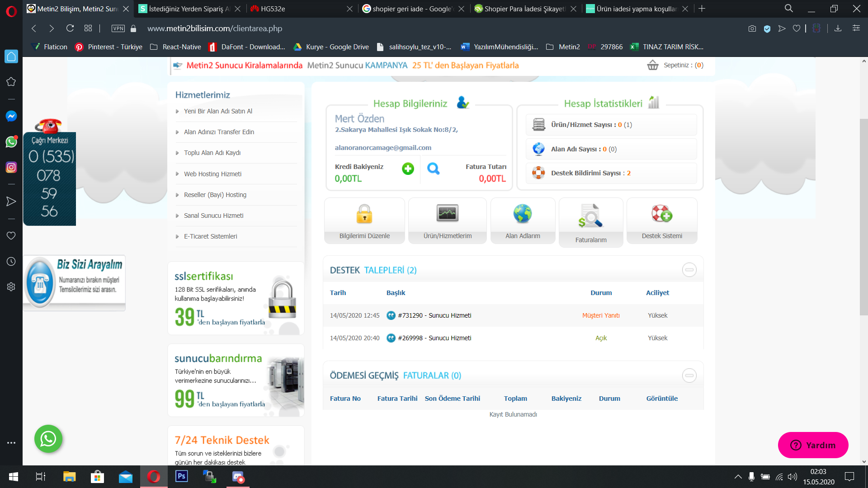
Task: Open Alan Adınızı Transfer Edin link
Action: 219,132
